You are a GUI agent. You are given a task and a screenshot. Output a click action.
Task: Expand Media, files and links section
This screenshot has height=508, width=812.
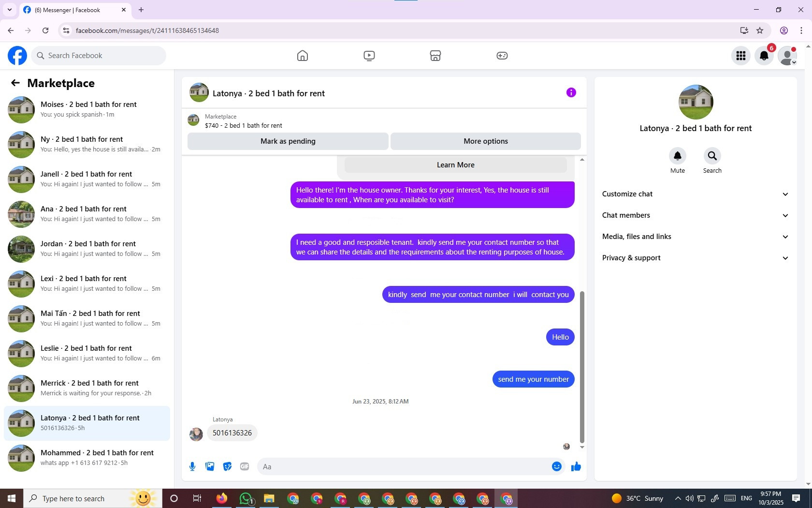[x=696, y=237]
